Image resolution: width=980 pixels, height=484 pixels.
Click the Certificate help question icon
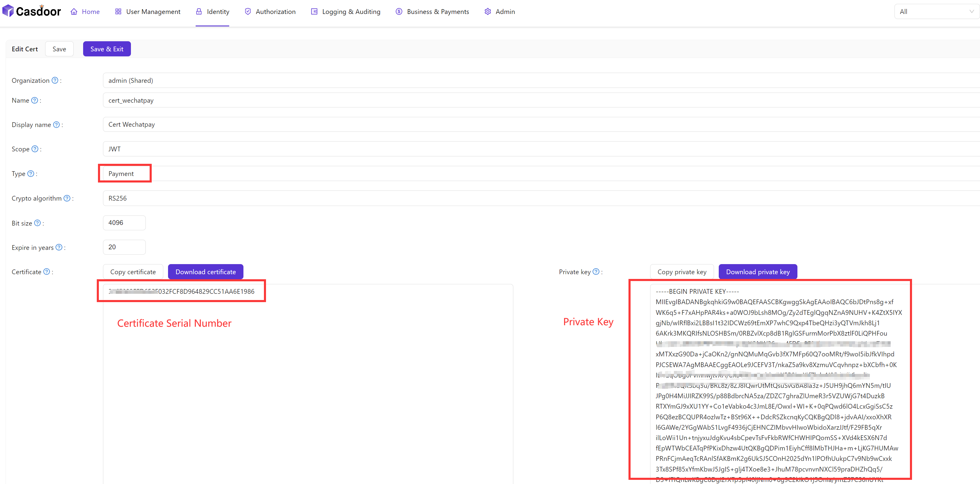pyautogui.click(x=47, y=272)
